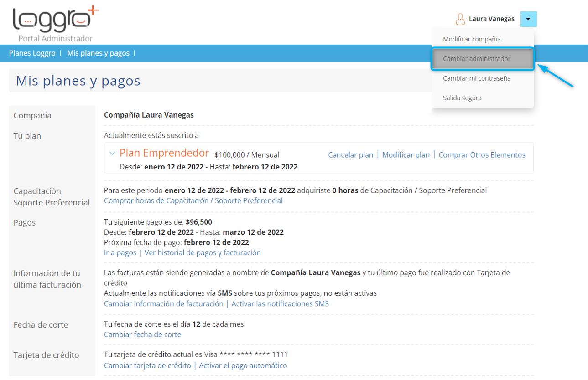
Task: Click Comprar horas de Capacitación link
Action: [193, 200]
